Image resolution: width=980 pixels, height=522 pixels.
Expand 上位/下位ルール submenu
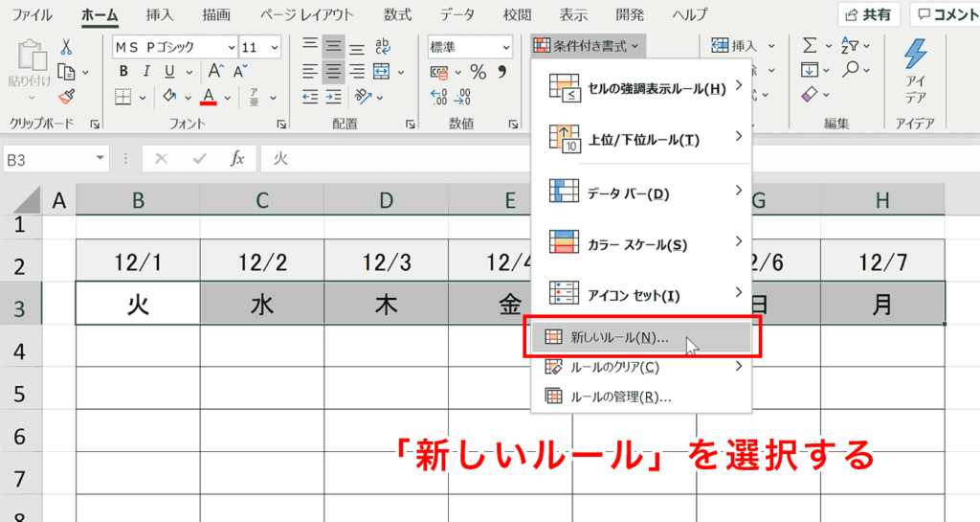point(641,140)
